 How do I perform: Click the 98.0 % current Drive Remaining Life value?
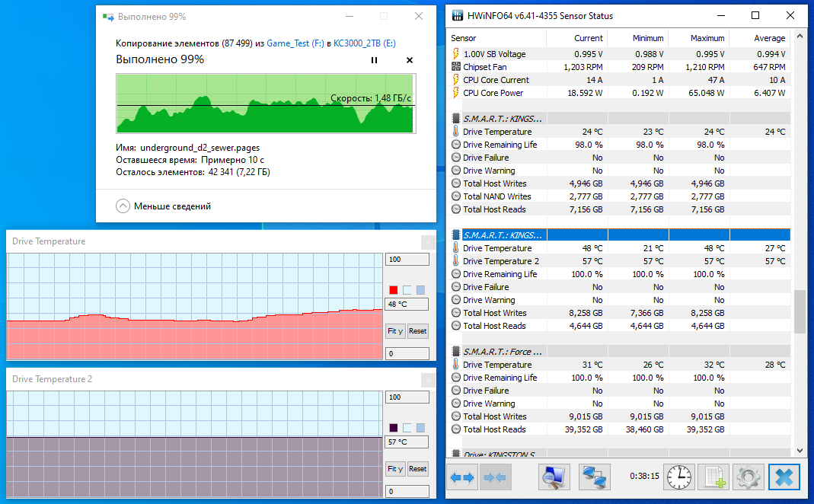[589, 145]
